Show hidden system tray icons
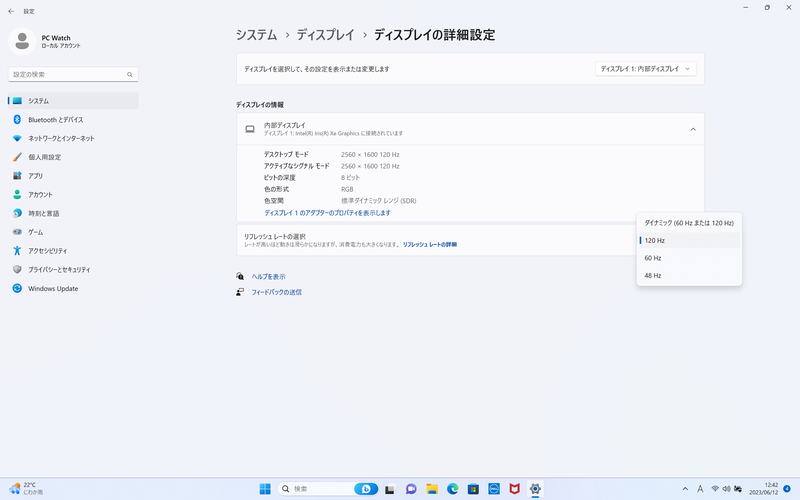 point(685,489)
